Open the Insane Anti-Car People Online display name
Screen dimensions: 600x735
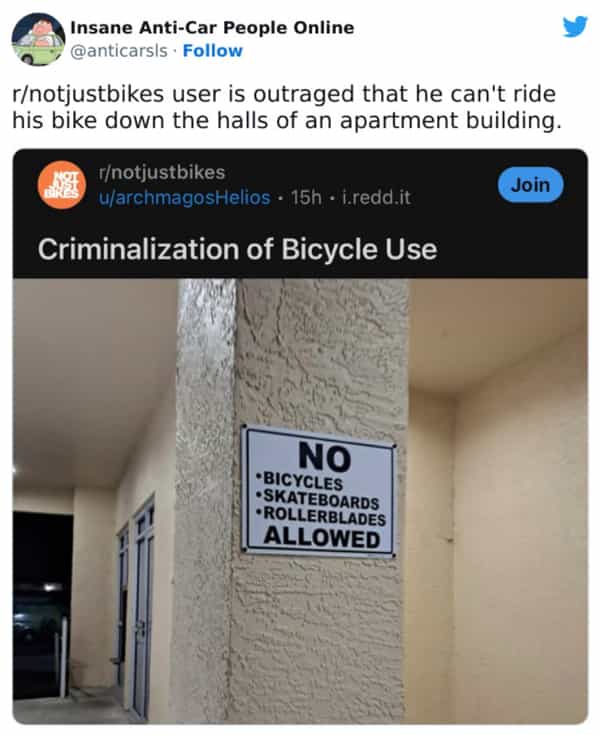coord(212,28)
